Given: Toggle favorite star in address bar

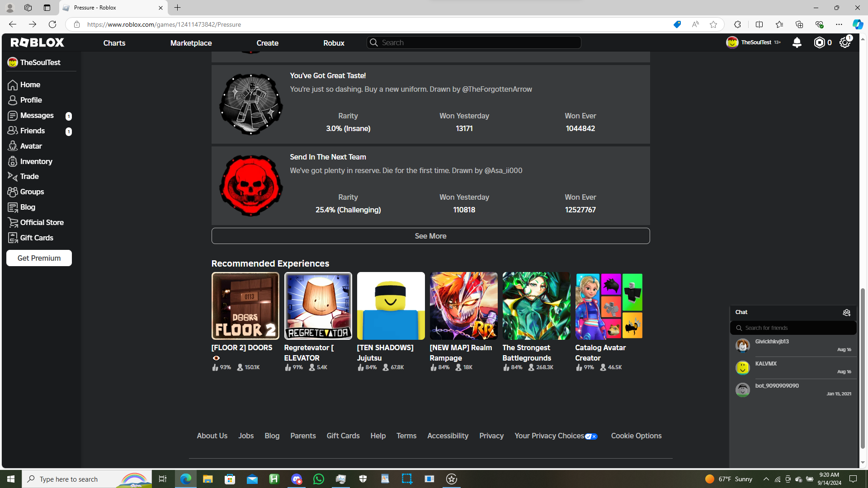Looking at the screenshot, I should click(713, 24).
